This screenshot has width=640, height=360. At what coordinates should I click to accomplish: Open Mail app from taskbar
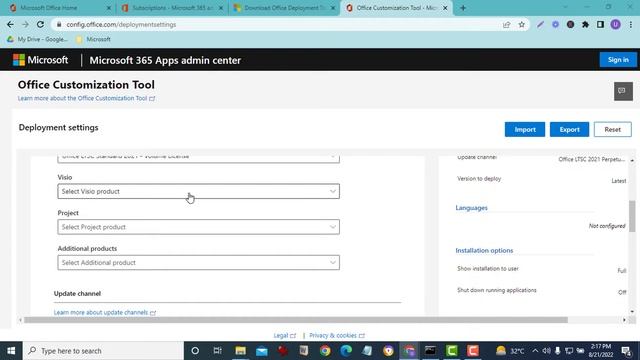(x=262, y=351)
